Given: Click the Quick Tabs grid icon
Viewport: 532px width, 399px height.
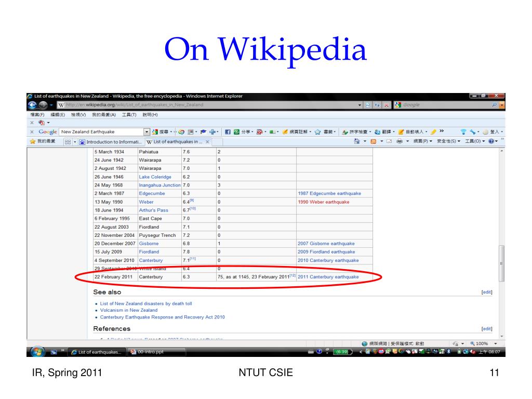Looking at the screenshot, I should (x=68, y=142).
